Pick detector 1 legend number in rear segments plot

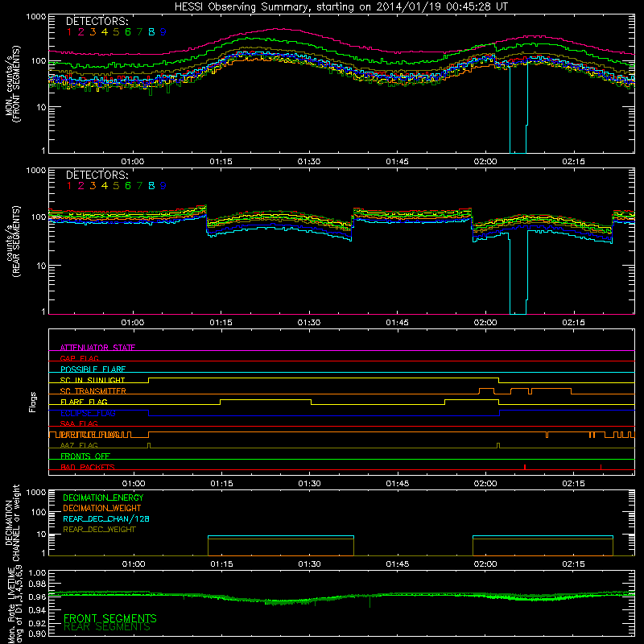pos(69,186)
